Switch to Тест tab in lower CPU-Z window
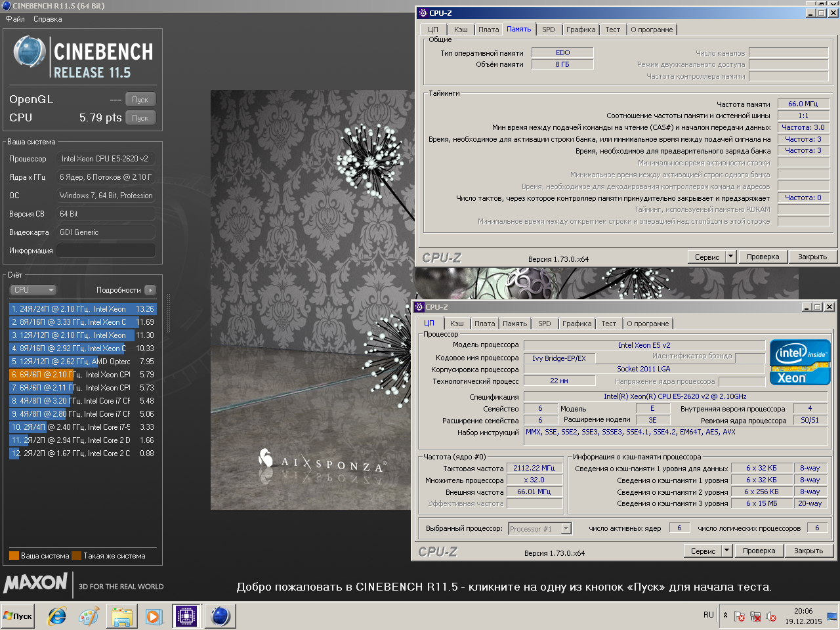 [x=609, y=324]
